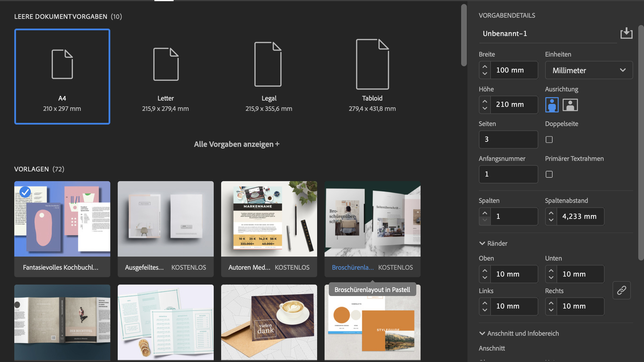
Task: Collapse Anschnitt und Infobereich section
Action: tap(482, 333)
